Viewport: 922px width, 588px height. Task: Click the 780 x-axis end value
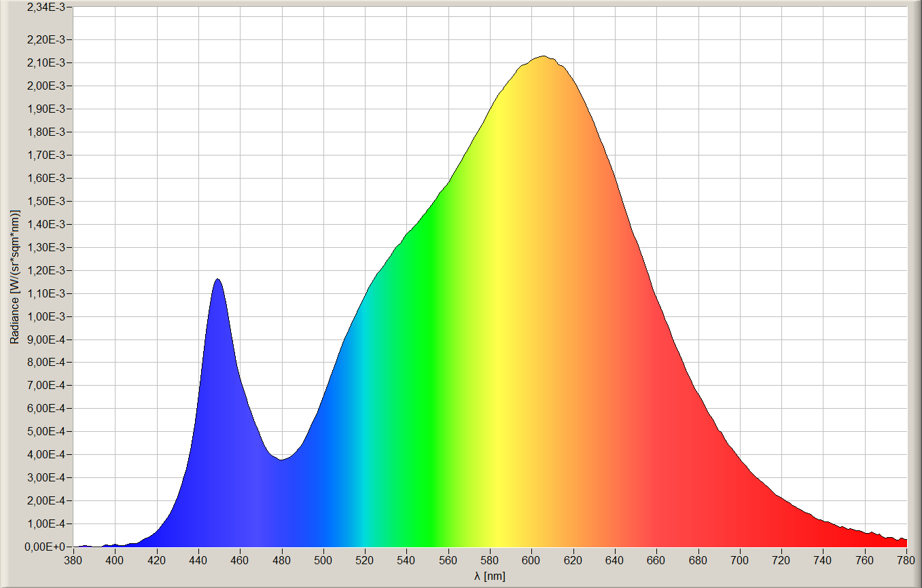click(x=906, y=560)
